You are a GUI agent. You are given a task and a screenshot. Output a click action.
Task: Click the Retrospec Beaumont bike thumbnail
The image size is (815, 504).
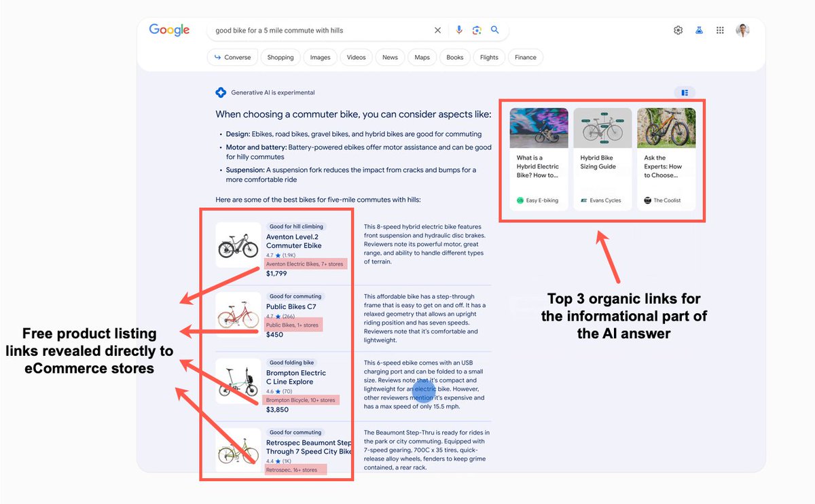pyautogui.click(x=238, y=450)
